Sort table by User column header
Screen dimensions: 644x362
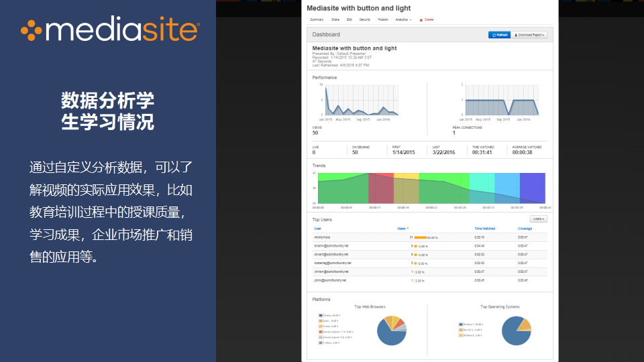click(x=317, y=229)
